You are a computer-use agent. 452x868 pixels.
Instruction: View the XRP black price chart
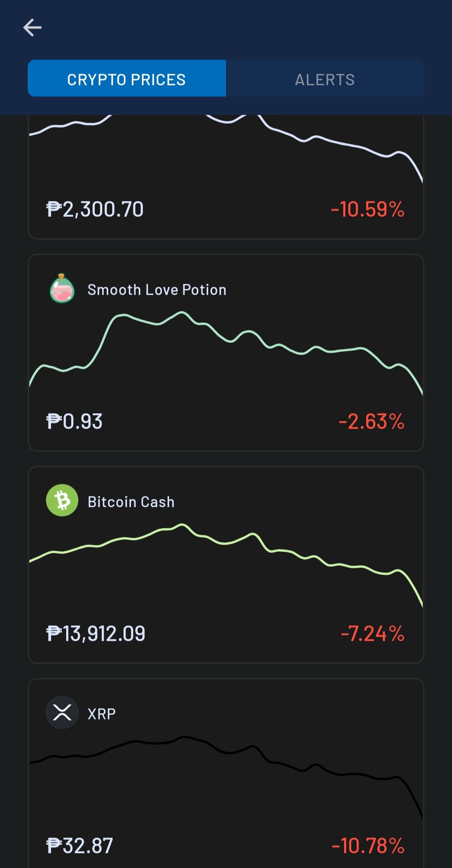(226, 777)
